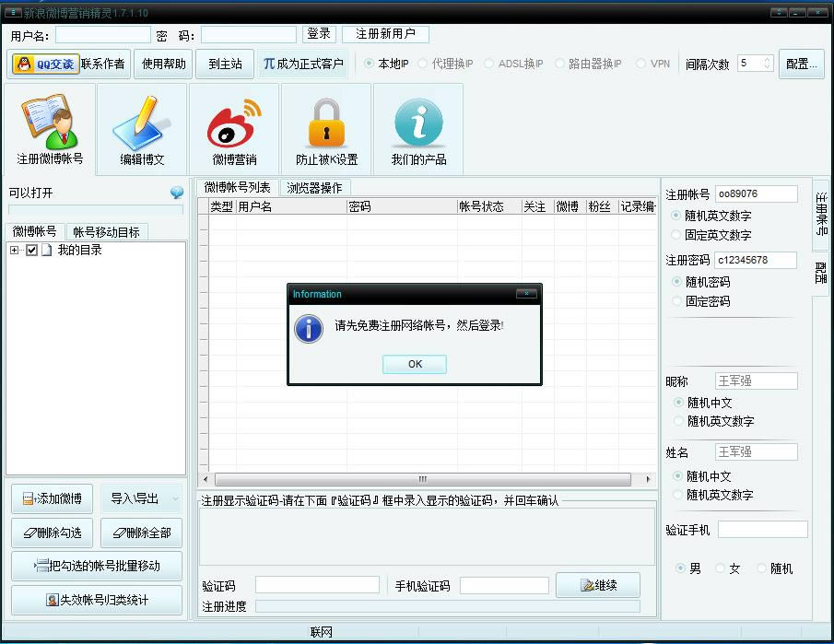Image resolution: width=834 pixels, height=644 pixels.
Task: Click the left arrow of horizontal scrollbar
Action: (x=206, y=478)
